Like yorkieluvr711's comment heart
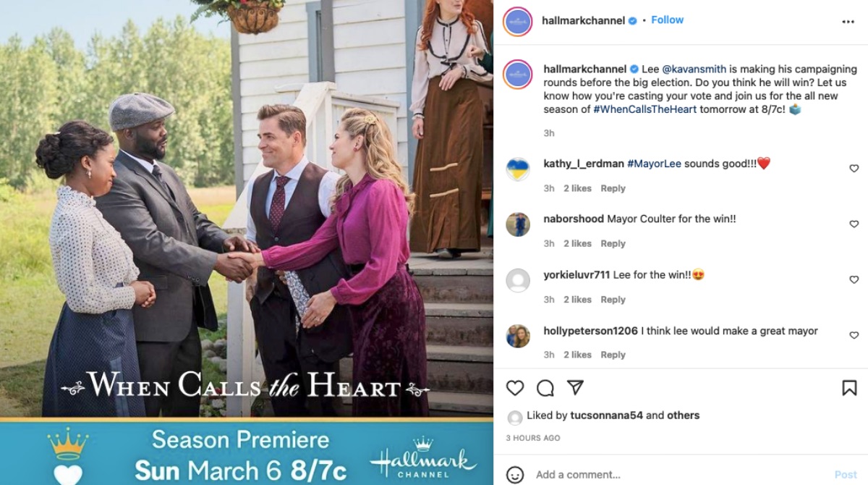The image size is (868, 485). tap(854, 279)
